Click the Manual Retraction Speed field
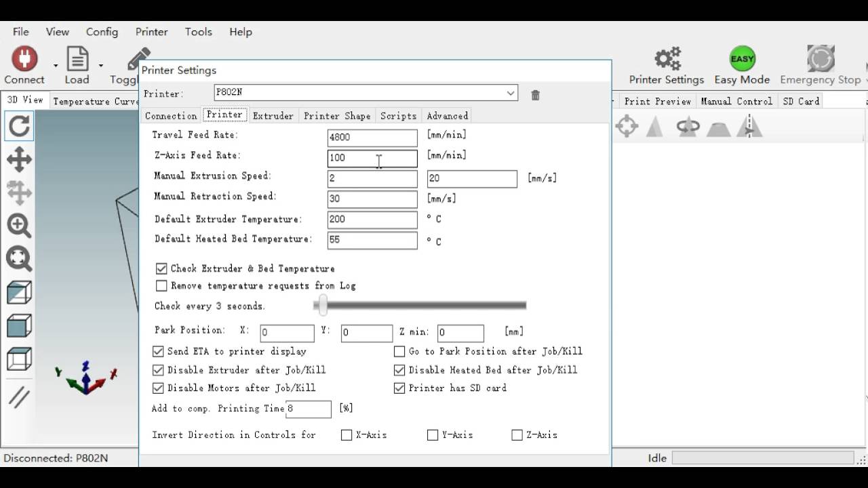 [372, 199]
